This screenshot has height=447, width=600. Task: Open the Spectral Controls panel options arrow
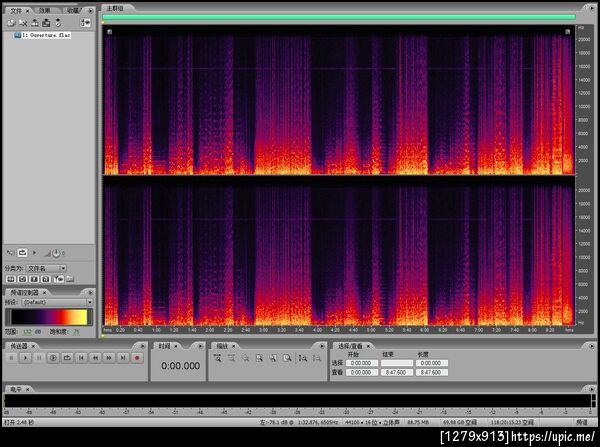(x=90, y=292)
